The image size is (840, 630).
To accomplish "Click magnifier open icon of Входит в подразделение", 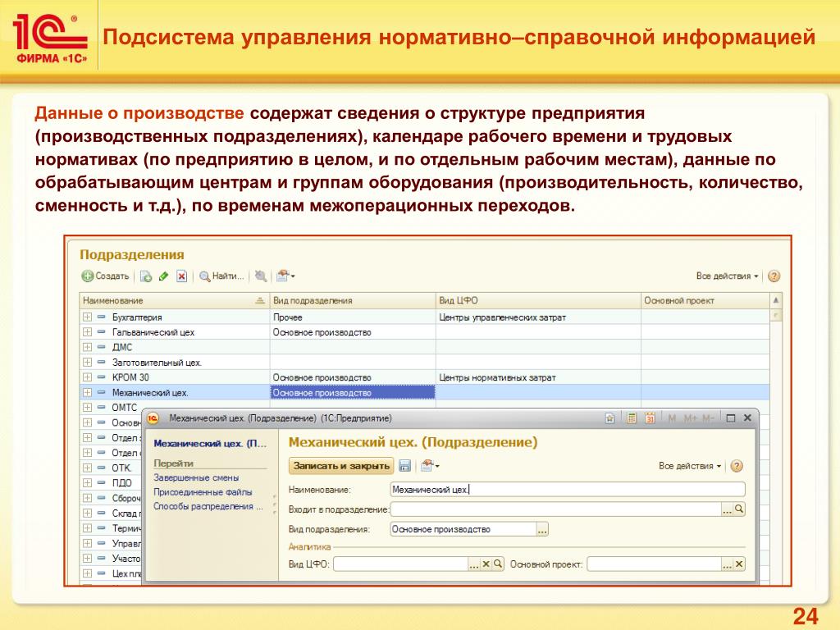I will (739, 509).
